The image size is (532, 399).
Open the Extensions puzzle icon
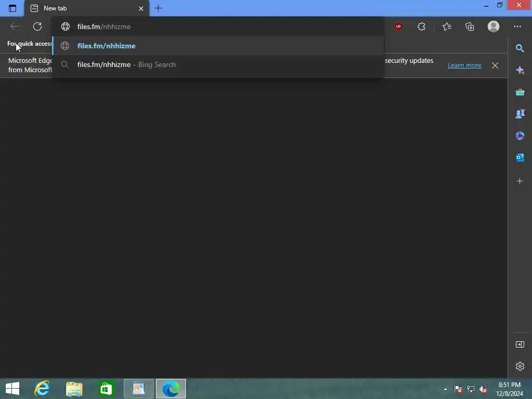click(421, 26)
